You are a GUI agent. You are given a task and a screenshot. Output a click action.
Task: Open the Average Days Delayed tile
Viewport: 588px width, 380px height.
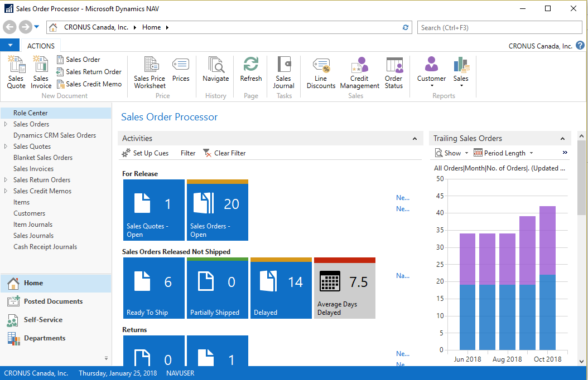coord(345,288)
